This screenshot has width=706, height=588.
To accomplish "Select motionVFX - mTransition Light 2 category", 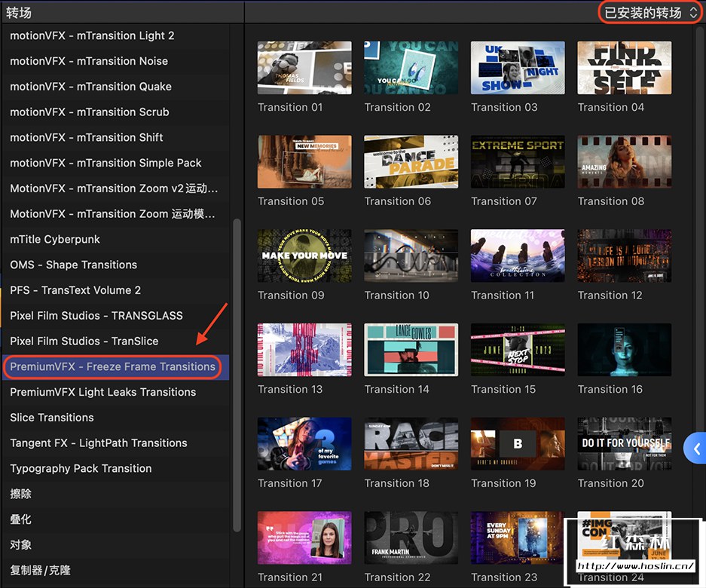I will pyautogui.click(x=115, y=35).
